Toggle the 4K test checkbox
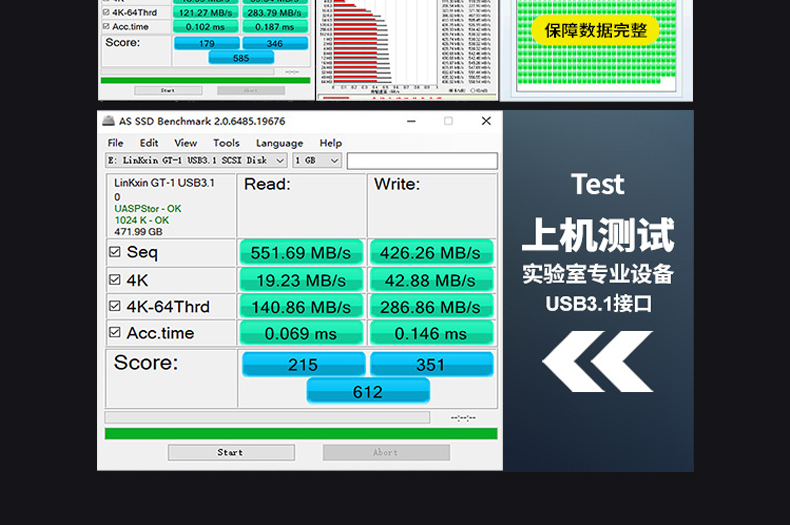The height and width of the screenshot is (525, 790). (x=115, y=280)
